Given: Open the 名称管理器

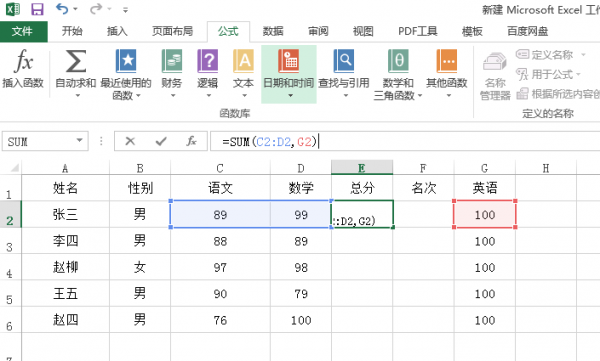Looking at the screenshot, I should (495, 77).
